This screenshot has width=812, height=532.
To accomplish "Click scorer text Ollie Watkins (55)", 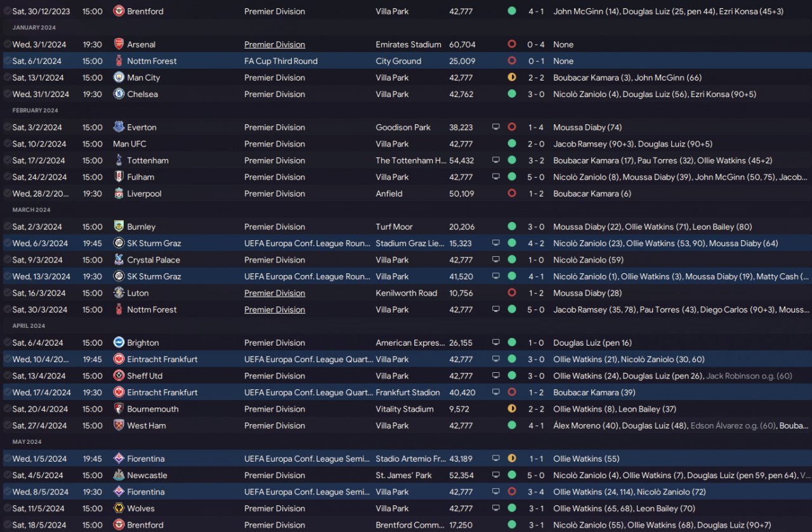I will click(586, 458).
